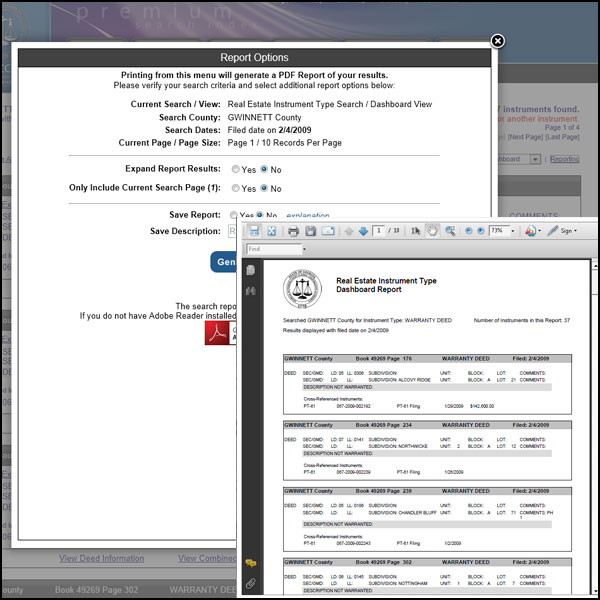This screenshot has height=600, width=600.
Task: Open the attachments paperclip panel
Action: click(x=251, y=583)
